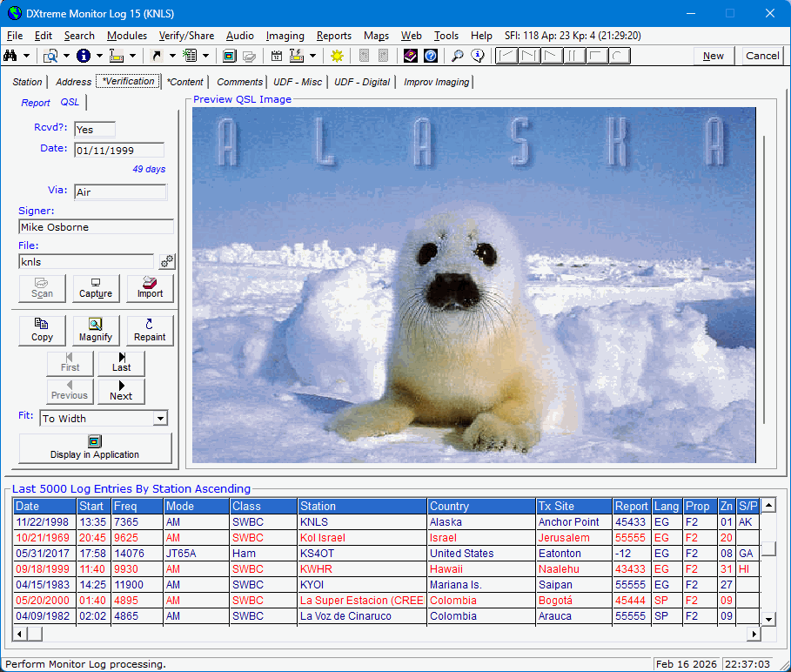
Task: Click the magnifying glass icon in toolbar
Action: [x=457, y=56]
